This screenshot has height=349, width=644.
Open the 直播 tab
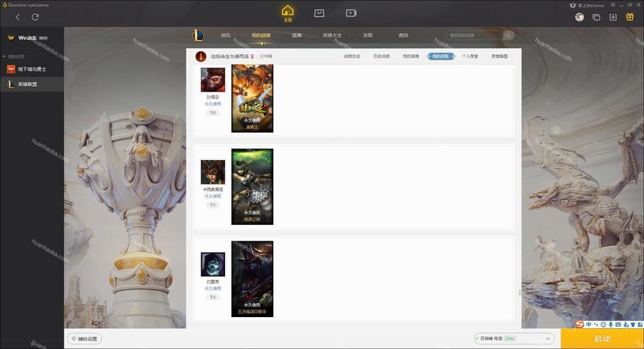coord(296,35)
